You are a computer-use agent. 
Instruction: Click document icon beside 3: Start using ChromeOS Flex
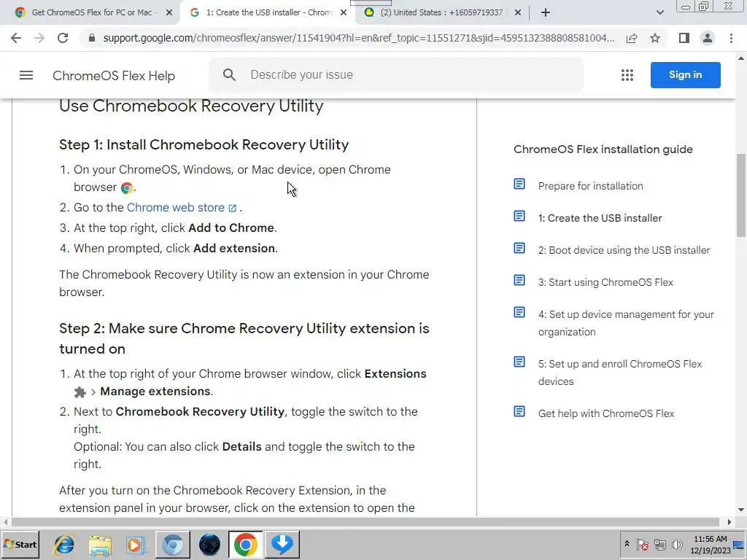(x=519, y=280)
